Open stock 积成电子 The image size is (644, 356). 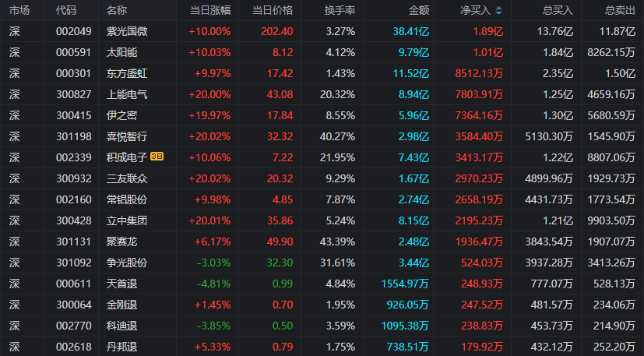127,157
